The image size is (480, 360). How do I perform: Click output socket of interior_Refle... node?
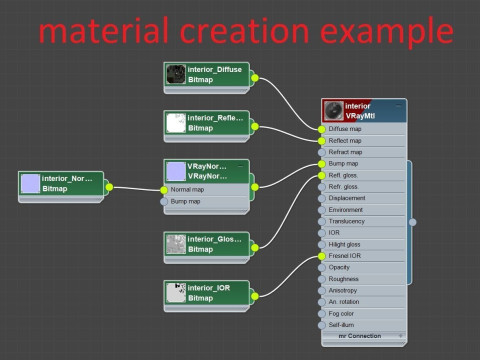click(255, 127)
